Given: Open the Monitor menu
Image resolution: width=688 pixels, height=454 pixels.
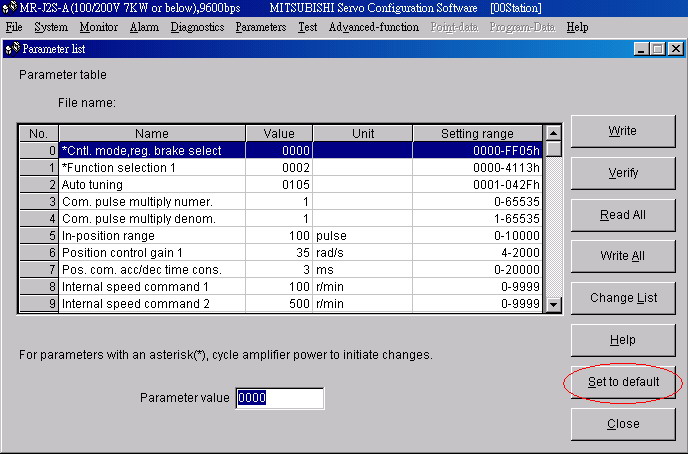Looking at the screenshot, I should click(98, 27).
